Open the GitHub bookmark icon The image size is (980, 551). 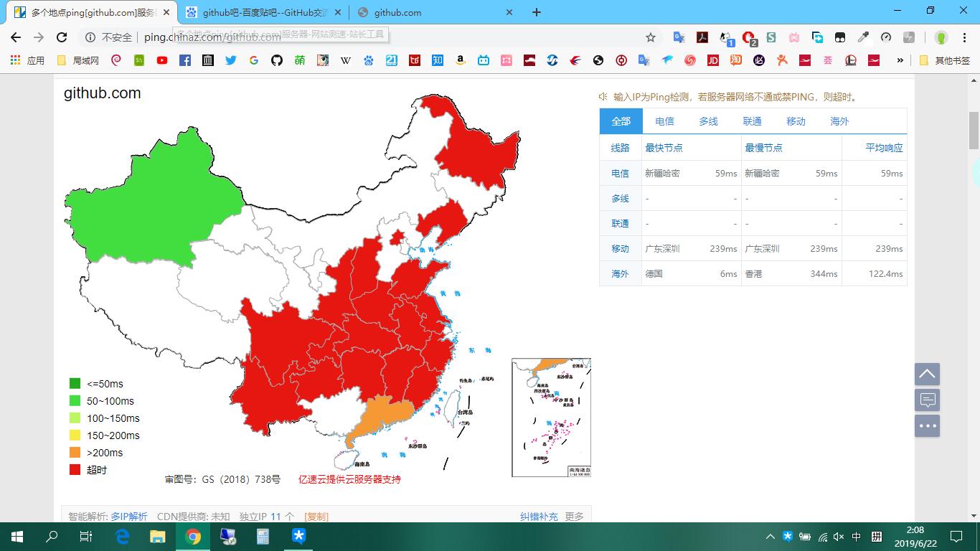[x=277, y=61]
